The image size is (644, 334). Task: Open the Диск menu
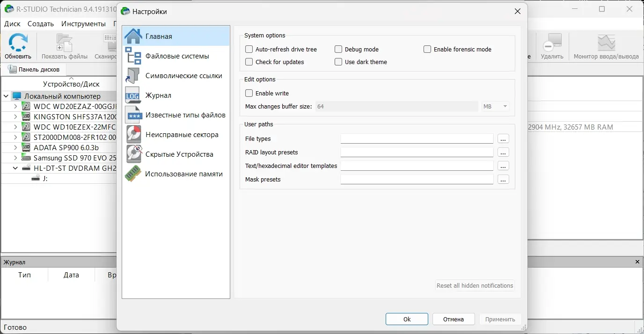[x=12, y=24]
